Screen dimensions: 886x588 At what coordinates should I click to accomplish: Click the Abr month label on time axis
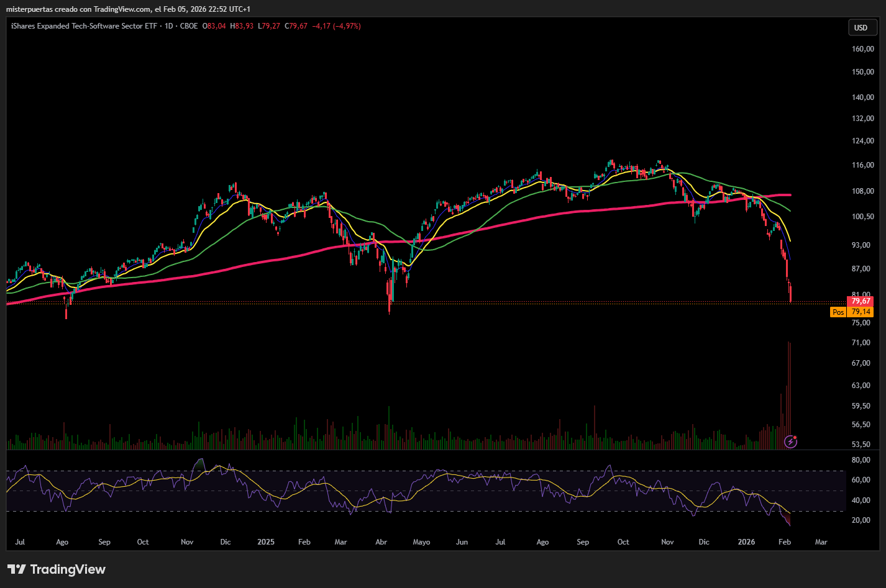tap(381, 542)
